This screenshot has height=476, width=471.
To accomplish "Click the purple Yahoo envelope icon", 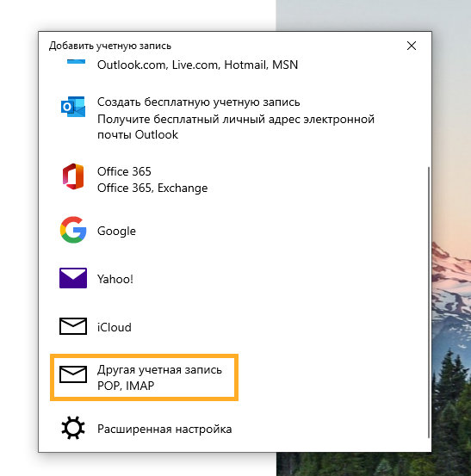I will [x=73, y=278].
